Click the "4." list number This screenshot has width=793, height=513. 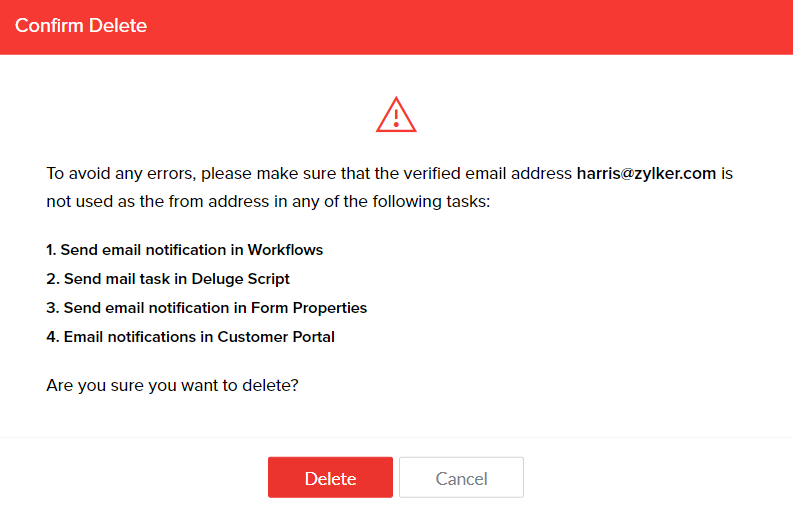click(52, 337)
